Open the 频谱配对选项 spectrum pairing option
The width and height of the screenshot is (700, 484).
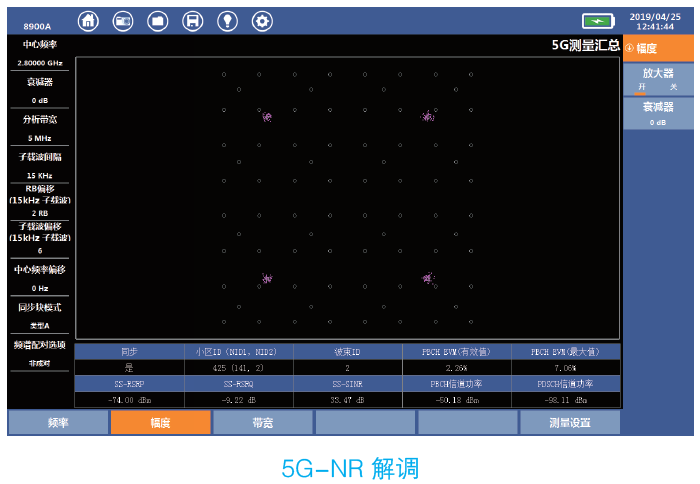[40, 353]
